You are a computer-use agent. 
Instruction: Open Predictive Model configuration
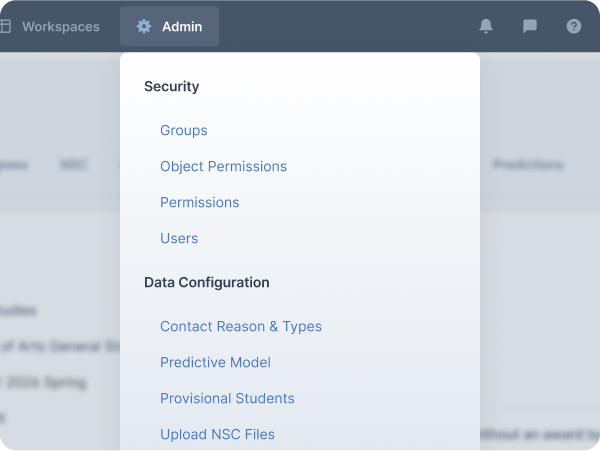click(215, 363)
